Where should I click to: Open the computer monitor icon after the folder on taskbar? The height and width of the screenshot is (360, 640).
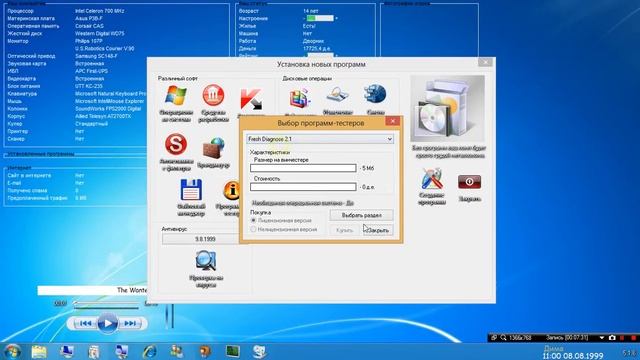67,351
